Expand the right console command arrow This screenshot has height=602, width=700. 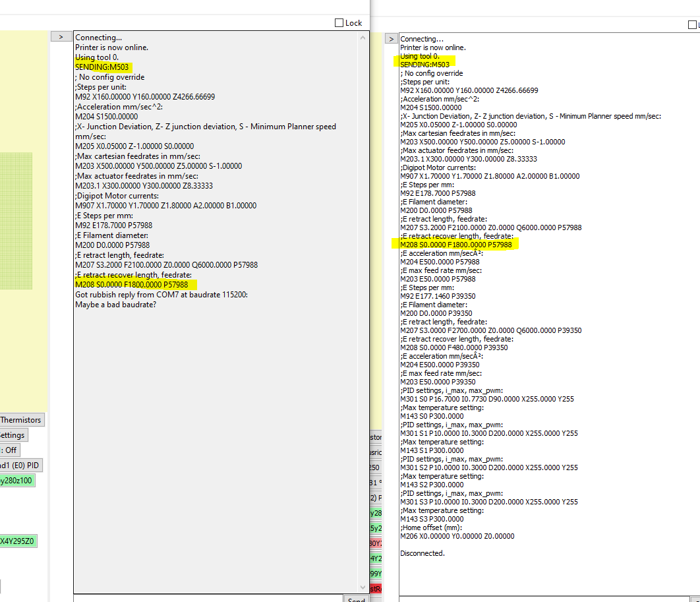[x=391, y=38]
